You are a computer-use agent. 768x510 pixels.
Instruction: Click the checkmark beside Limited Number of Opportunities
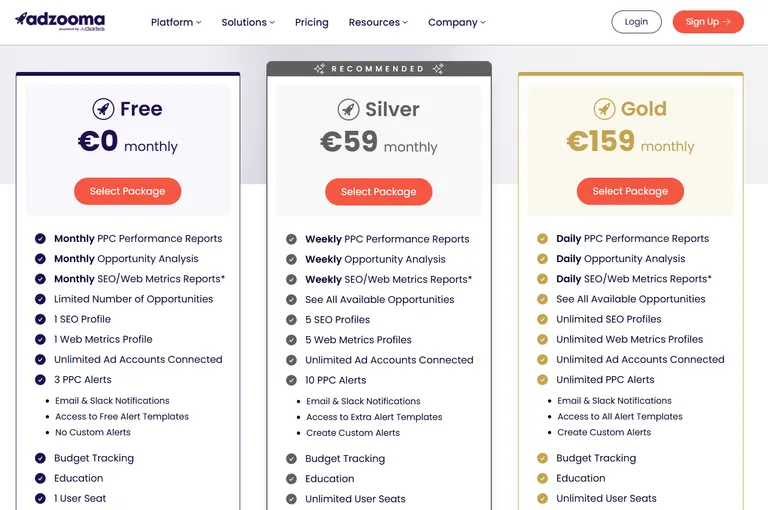(40, 299)
